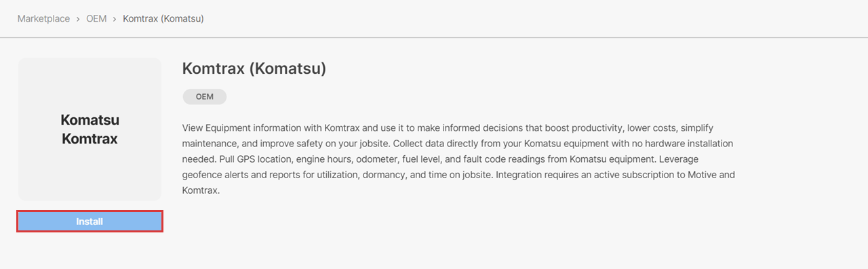Install the Komtrax integration
868x269 pixels.
90,222
